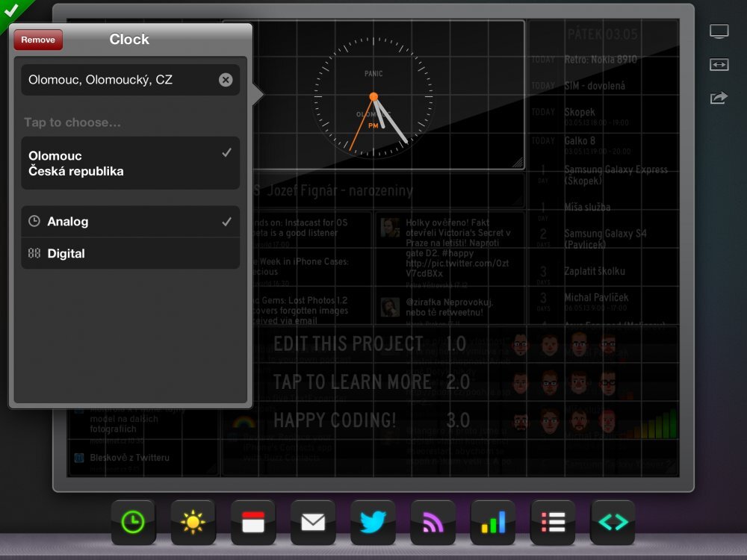Open the Do-It-Yourself code widget icon

pyautogui.click(x=611, y=522)
